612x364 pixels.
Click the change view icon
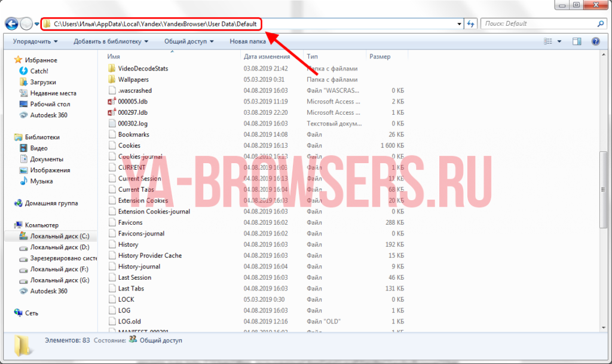coord(548,41)
